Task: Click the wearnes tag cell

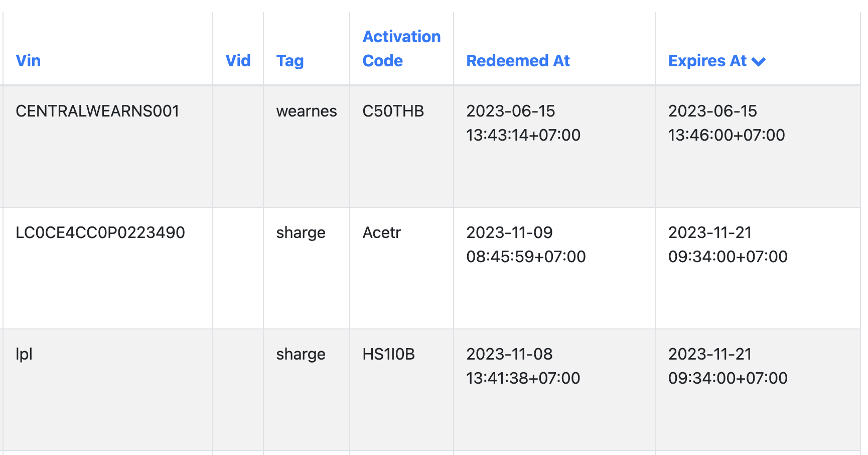Action: coord(307,111)
